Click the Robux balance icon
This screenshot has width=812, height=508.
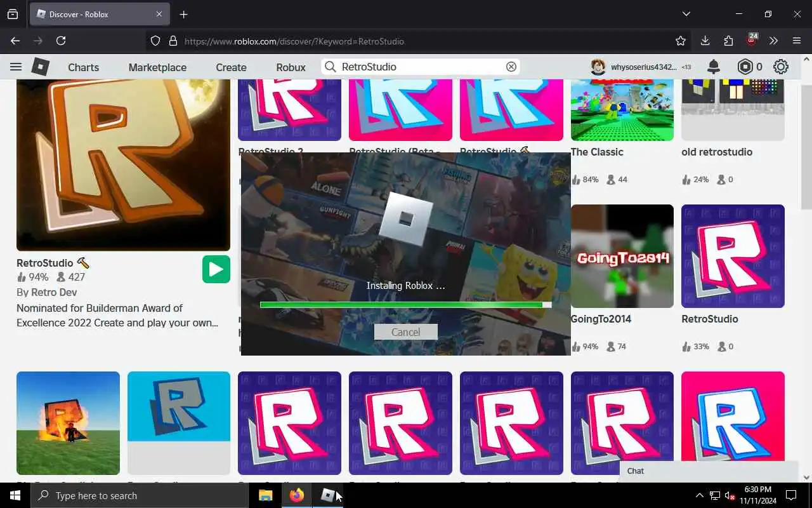(x=745, y=67)
